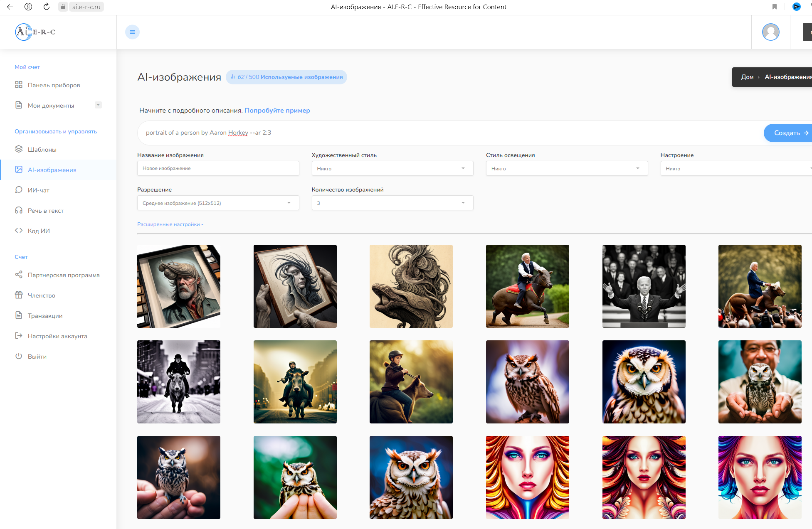812x529 pixels.
Task: Open Речь в текст from the sidebar
Action: coord(45,211)
